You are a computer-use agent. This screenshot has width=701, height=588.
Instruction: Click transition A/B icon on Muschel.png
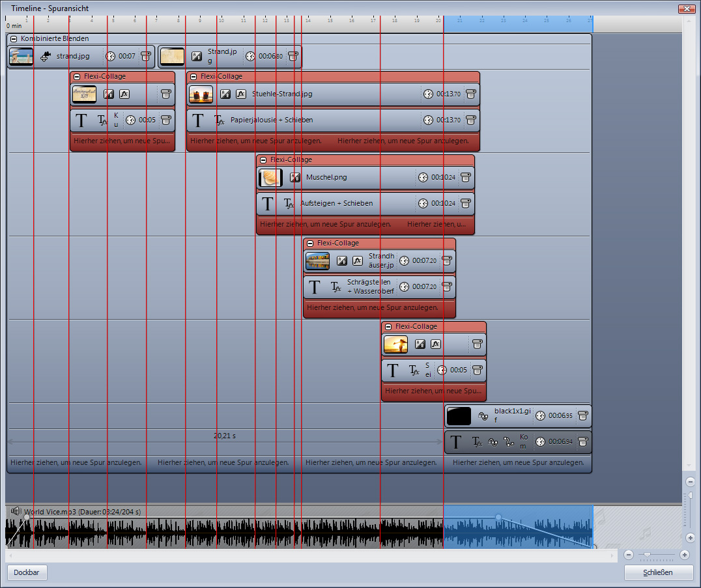click(x=295, y=177)
